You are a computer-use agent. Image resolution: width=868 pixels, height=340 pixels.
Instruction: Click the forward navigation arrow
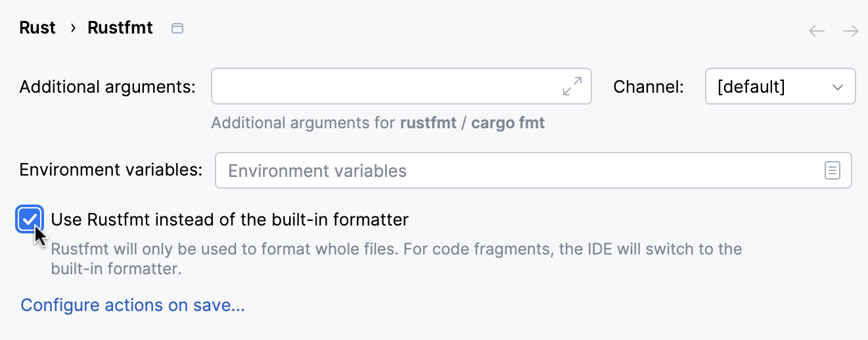(851, 31)
